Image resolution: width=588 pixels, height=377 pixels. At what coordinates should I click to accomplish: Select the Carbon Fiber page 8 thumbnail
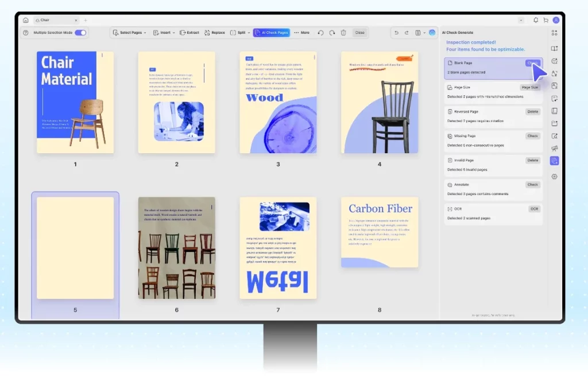380,232
